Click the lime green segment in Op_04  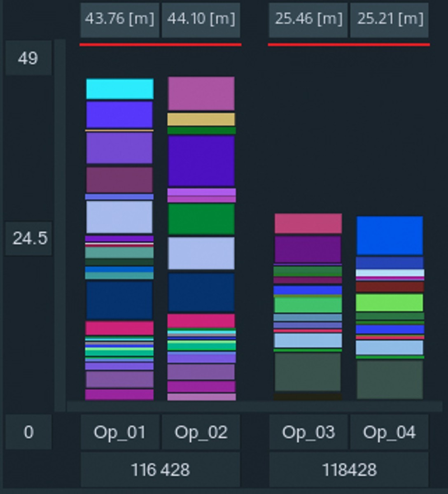point(390,303)
